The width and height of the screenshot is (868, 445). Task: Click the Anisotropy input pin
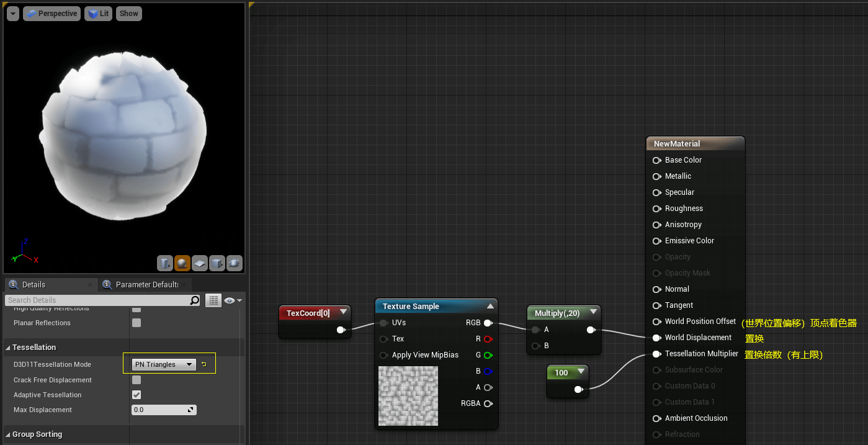coord(657,225)
